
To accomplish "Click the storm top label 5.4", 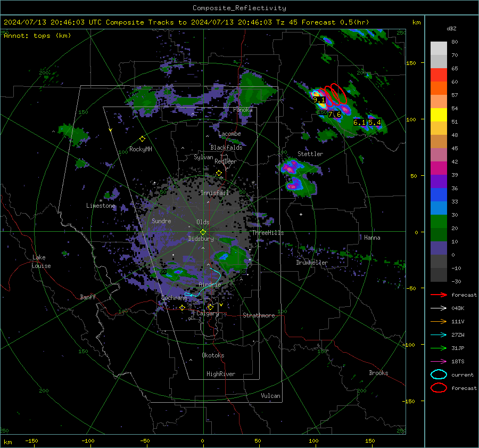I will pos(375,123).
